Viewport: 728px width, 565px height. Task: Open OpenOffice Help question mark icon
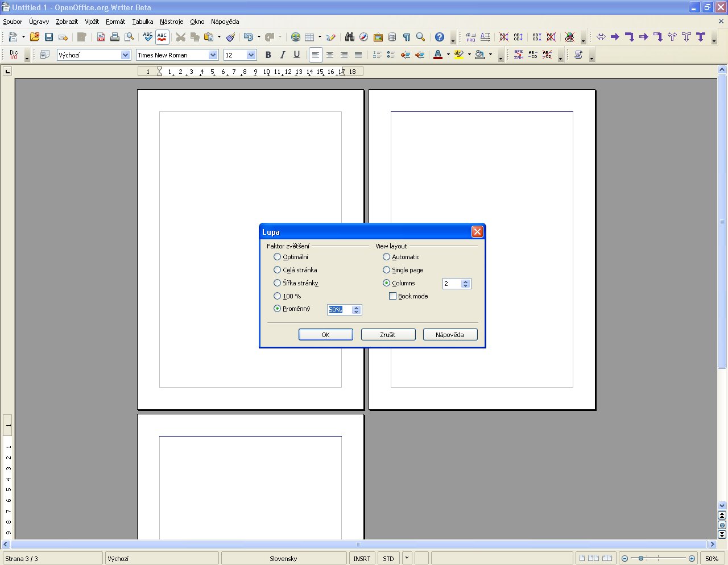[440, 37]
